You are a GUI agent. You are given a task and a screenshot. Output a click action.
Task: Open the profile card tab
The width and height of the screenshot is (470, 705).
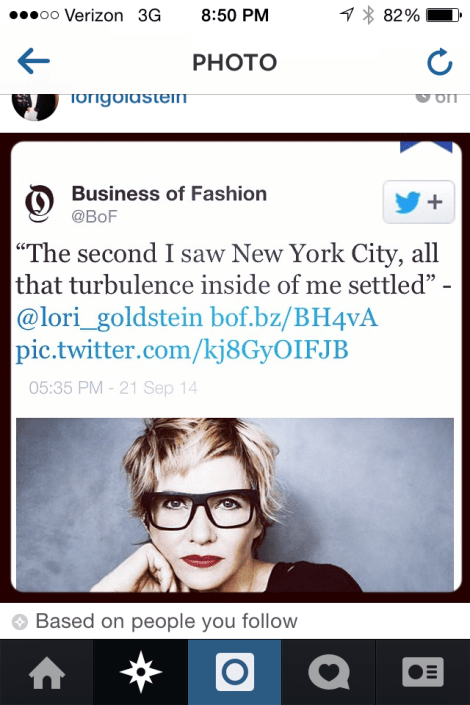(423, 672)
